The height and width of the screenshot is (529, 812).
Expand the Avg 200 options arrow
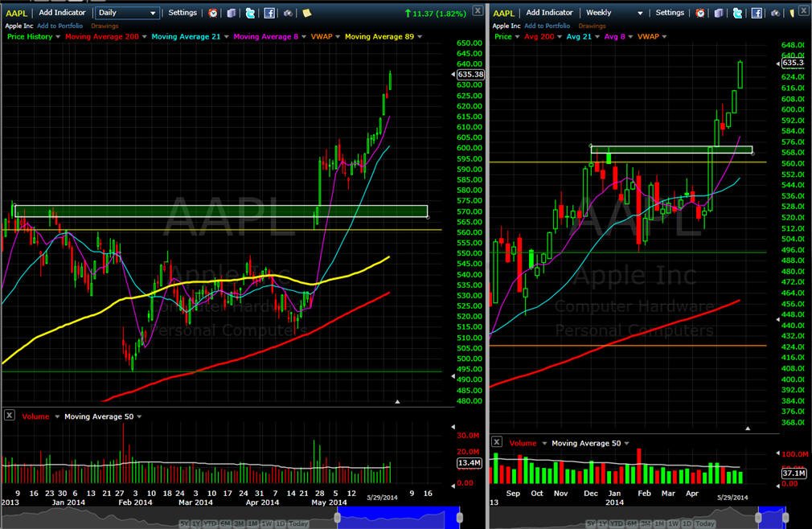tap(560, 37)
